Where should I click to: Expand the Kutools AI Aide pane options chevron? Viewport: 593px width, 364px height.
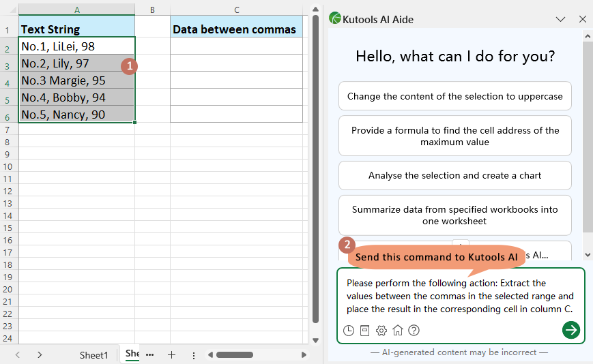click(x=561, y=19)
